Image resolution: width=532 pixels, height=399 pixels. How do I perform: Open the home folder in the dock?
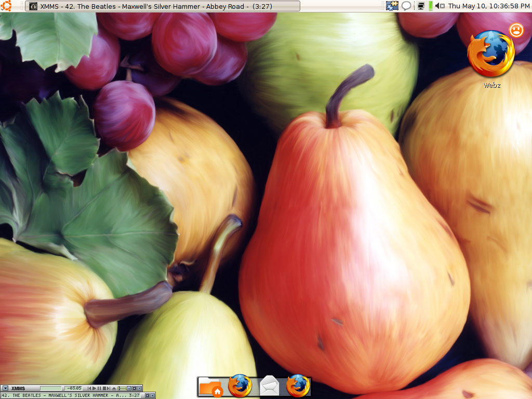[211, 387]
